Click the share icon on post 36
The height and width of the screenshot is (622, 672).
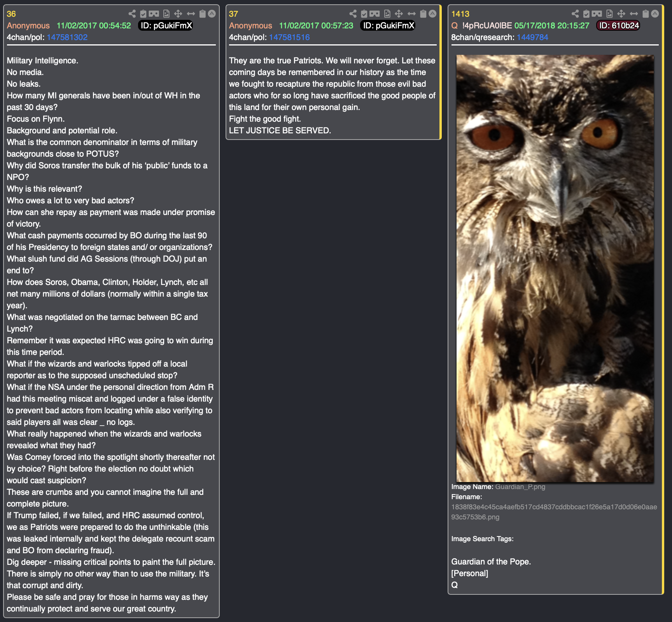point(132,14)
